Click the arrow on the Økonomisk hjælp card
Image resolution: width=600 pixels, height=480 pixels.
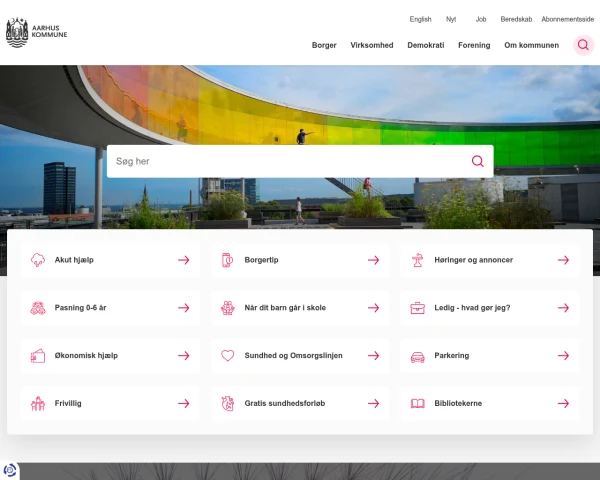183,356
